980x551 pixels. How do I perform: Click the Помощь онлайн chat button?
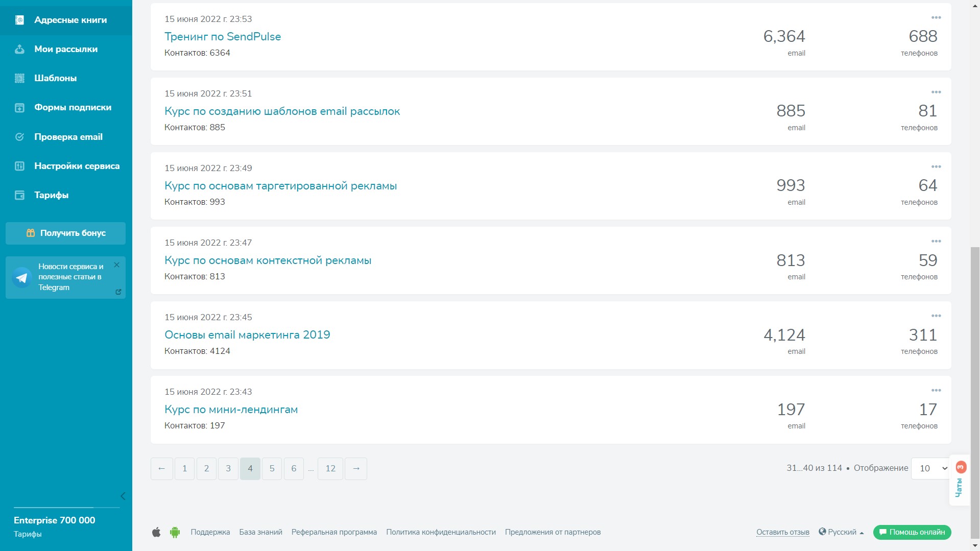pyautogui.click(x=912, y=532)
